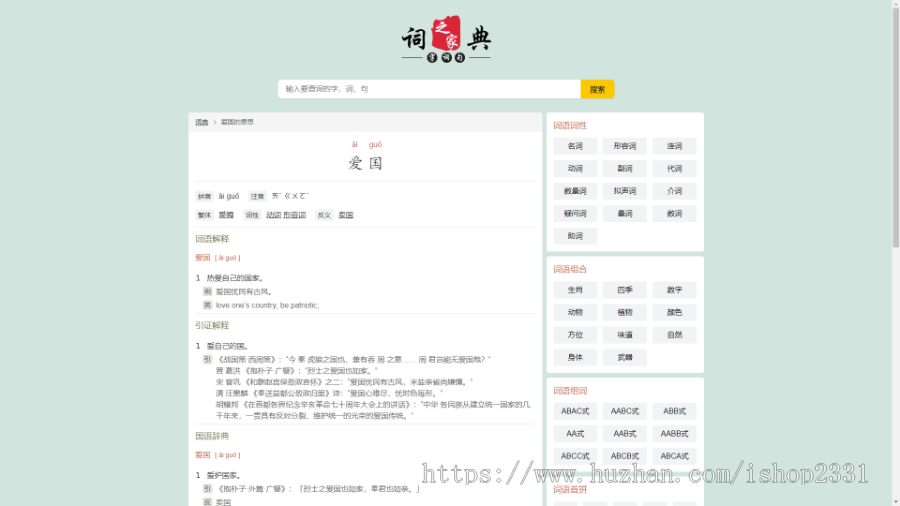Open the 数量词 category
Screen dimensions: 900x506
pyautogui.click(x=575, y=191)
